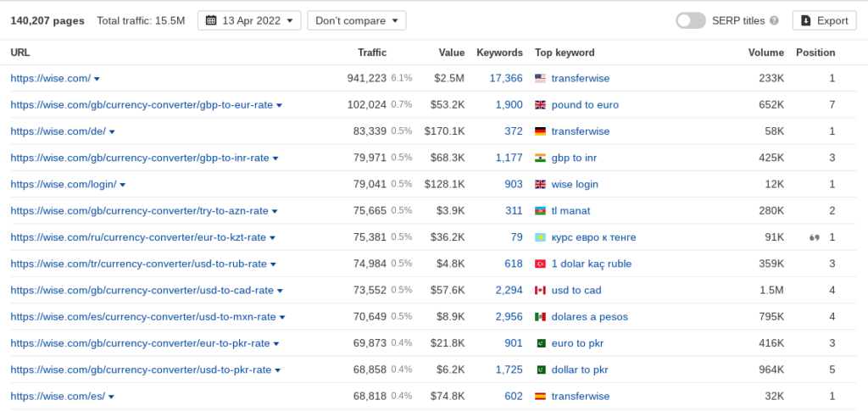Open the usd-to-cad-rate URL link
Viewport: 868px width, 411px height.
pos(142,291)
